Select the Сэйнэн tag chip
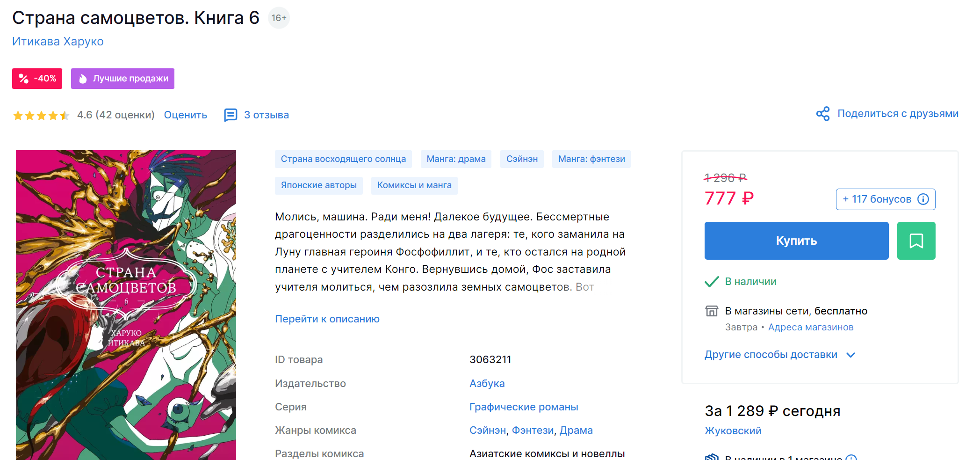Image resolution: width=980 pixels, height=460 pixels. (x=522, y=159)
